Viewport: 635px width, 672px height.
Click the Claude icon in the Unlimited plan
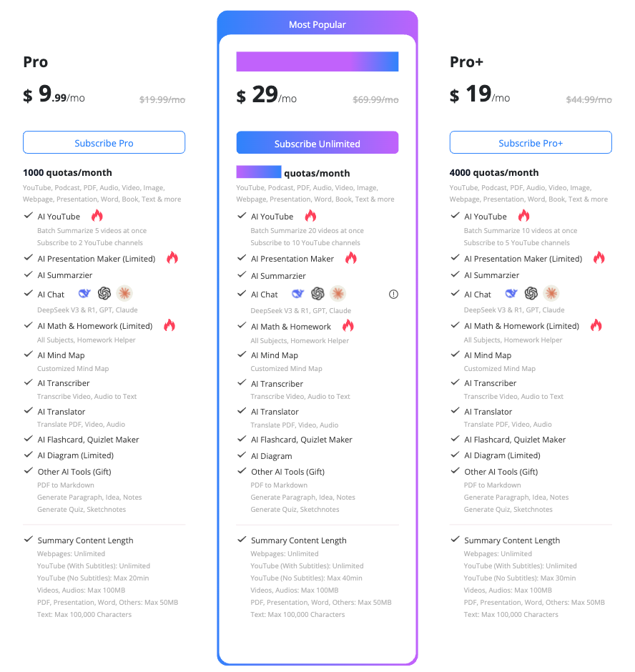(338, 294)
